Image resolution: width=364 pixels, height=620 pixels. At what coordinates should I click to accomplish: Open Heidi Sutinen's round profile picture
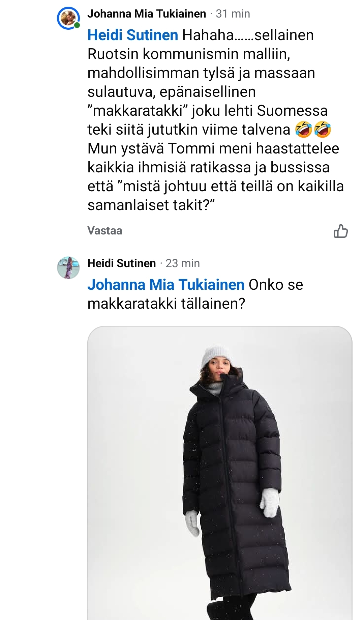click(x=68, y=268)
